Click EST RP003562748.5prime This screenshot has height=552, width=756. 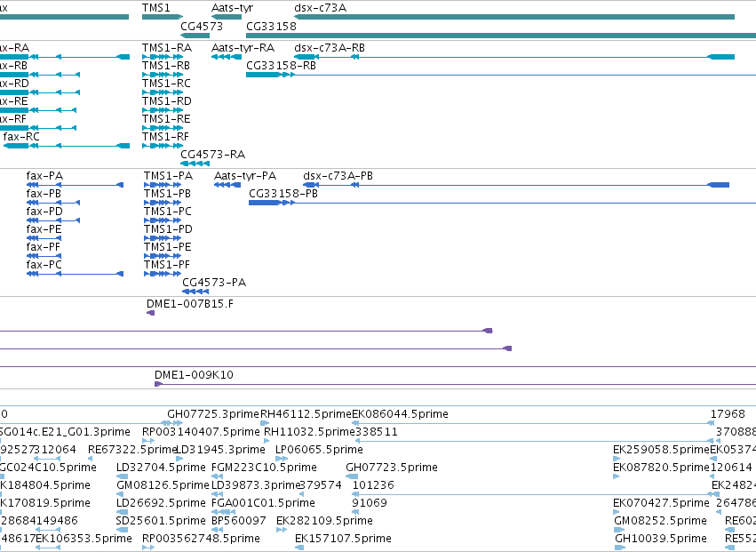point(201,539)
